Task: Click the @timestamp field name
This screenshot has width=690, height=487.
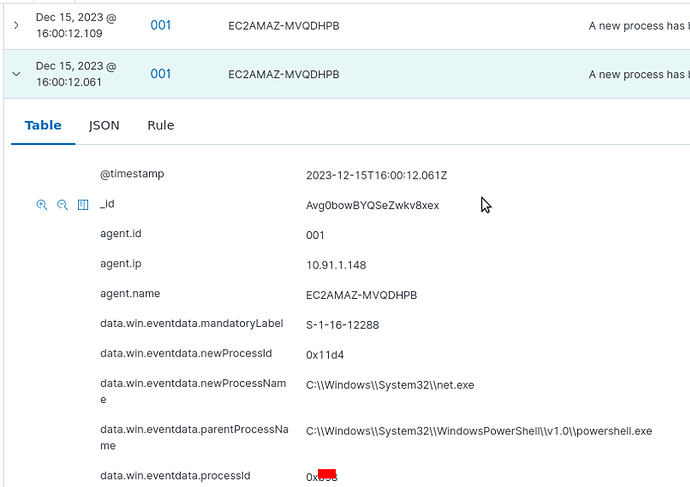Action: click(x=132, y=174)
